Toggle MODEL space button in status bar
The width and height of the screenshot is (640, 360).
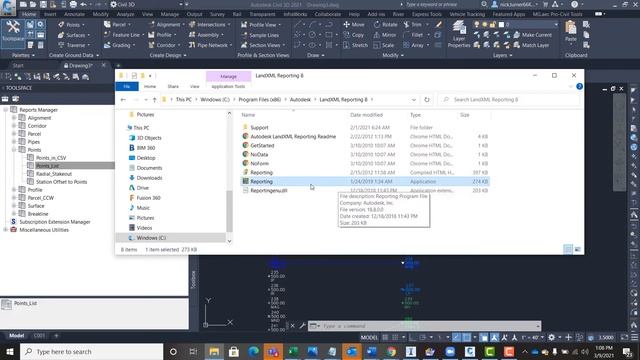click(x=369, y=338)
